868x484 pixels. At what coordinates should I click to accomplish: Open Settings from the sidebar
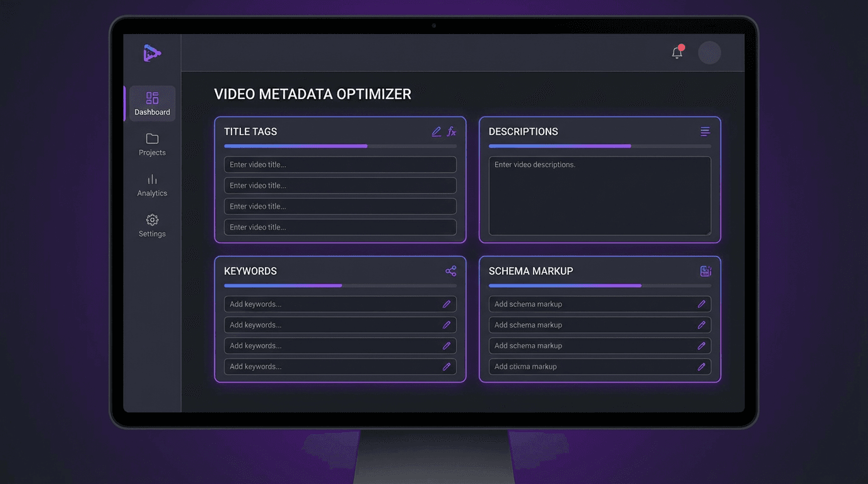click(x=152, y=226)
